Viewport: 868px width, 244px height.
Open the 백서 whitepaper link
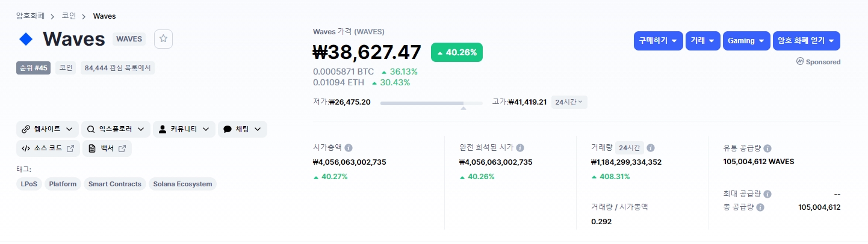click(x=107, y=148)
